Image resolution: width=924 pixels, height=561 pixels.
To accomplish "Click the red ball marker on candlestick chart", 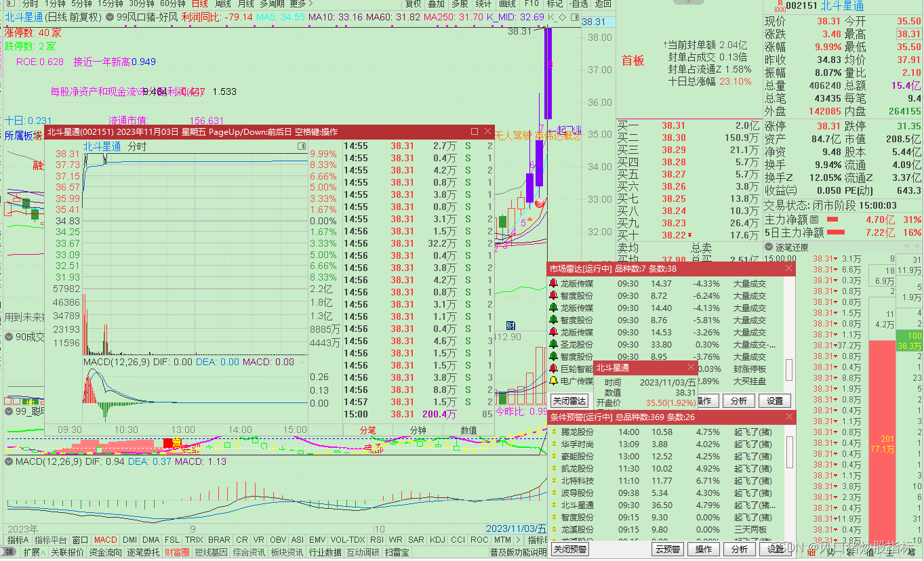I will (540, 203).
